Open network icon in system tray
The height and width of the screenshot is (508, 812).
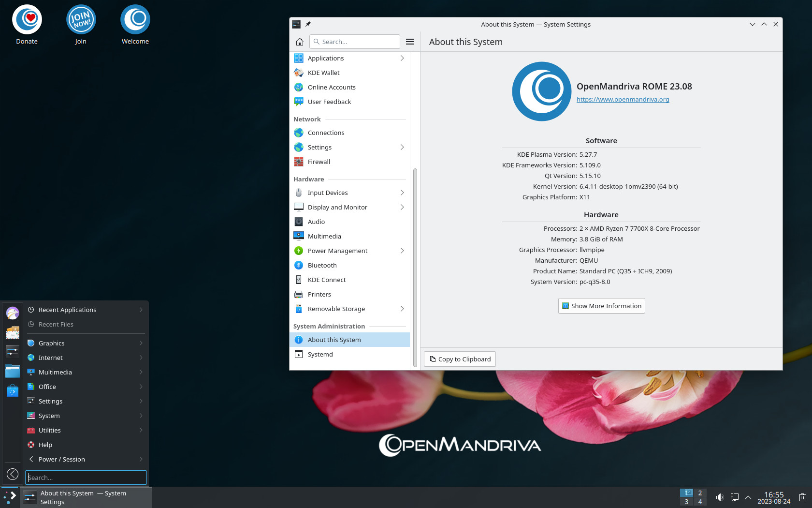coord(734,497)
